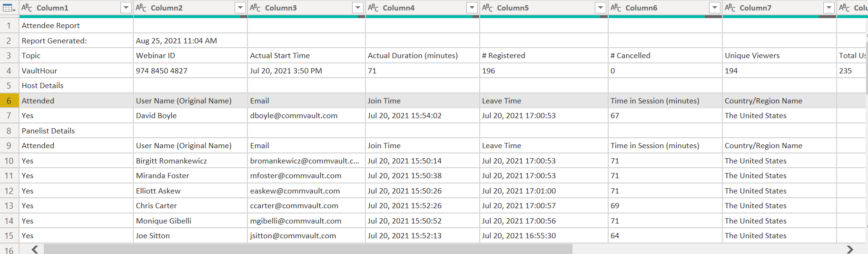The image size is (868, 254).
Task: Click the 'Panelist Details' cell
Action: click(x=76, y=131)
